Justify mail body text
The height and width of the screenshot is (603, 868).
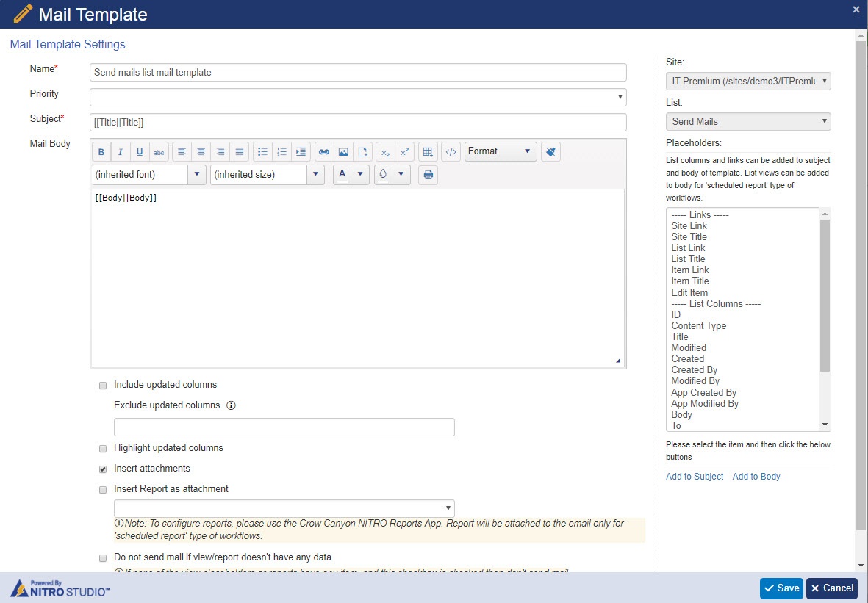[x=240, y=152]
